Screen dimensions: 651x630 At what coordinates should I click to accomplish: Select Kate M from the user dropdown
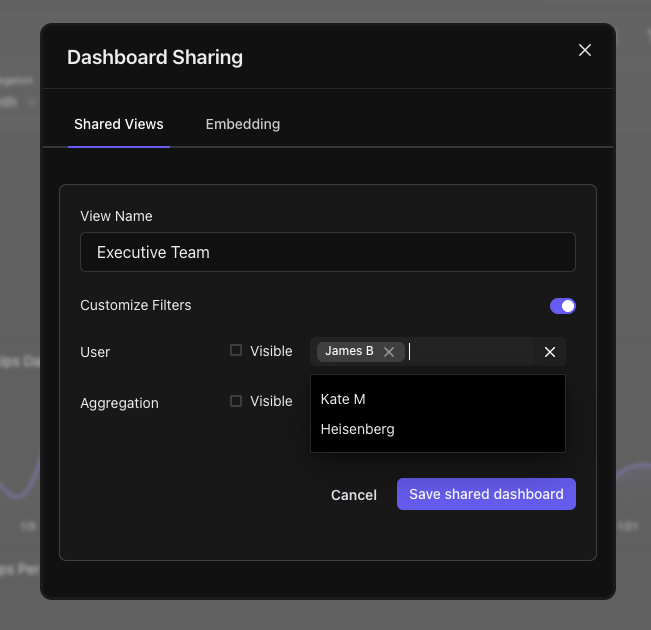[343, 399]
